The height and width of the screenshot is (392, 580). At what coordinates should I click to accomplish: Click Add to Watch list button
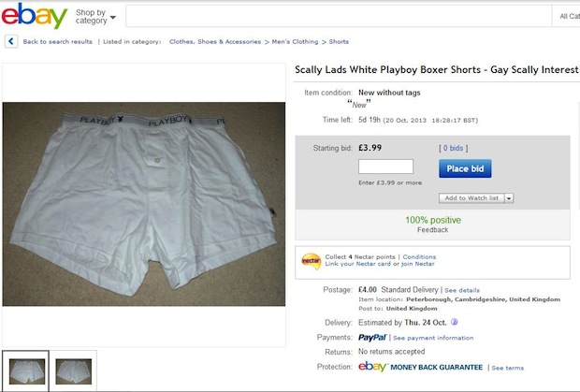click(471, 198)
